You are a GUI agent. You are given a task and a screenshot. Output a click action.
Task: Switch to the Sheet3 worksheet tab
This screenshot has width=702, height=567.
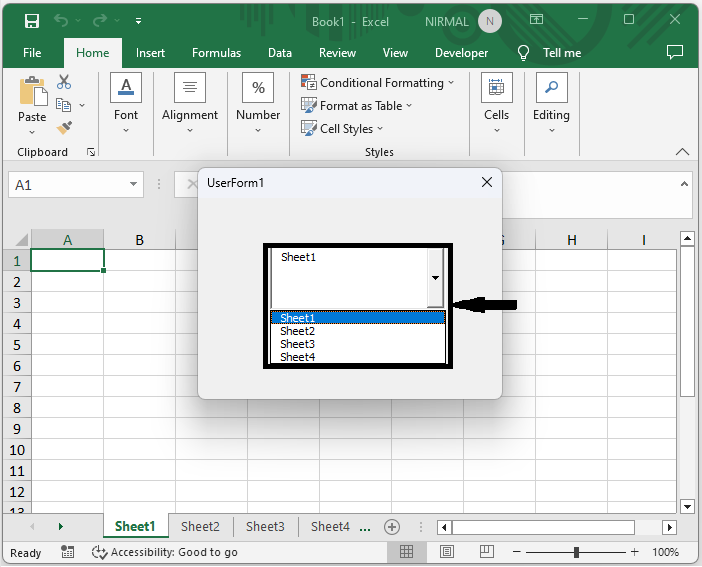tap(265, 526)
